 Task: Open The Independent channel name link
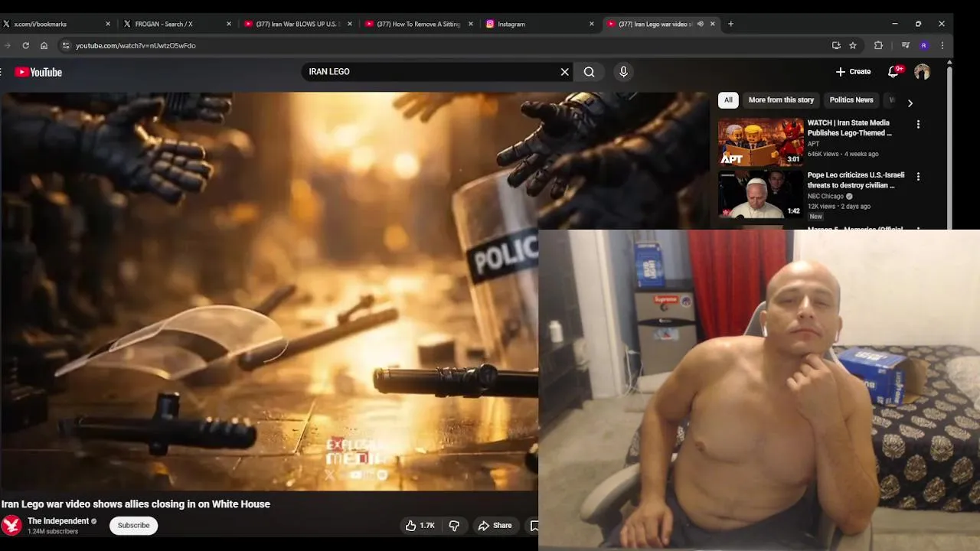tap(58, 521)
